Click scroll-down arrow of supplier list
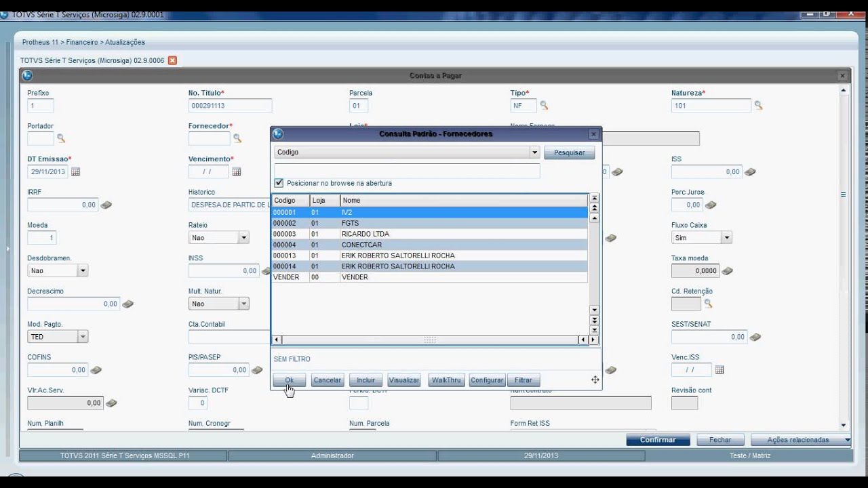The image size is (868, 488). click(x=595, y=310)
